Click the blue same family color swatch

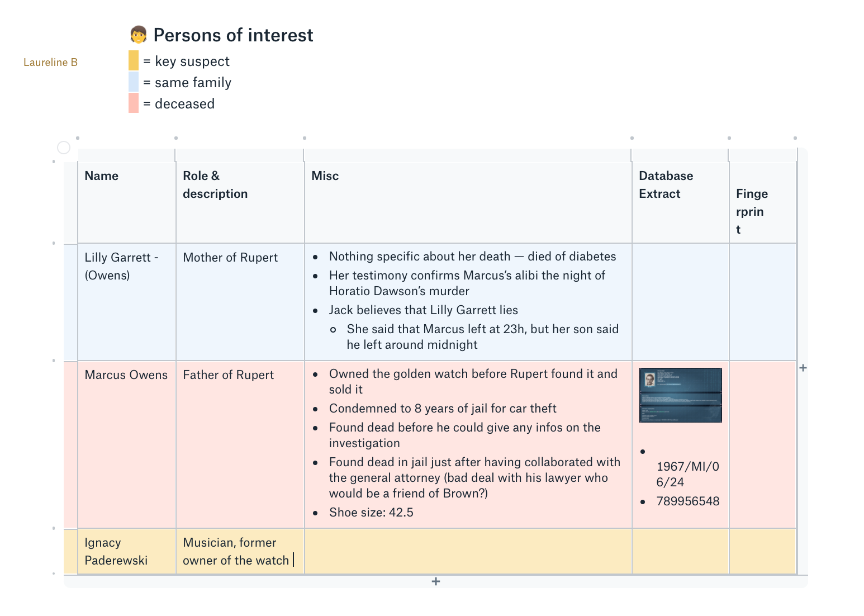coord(134,82)
